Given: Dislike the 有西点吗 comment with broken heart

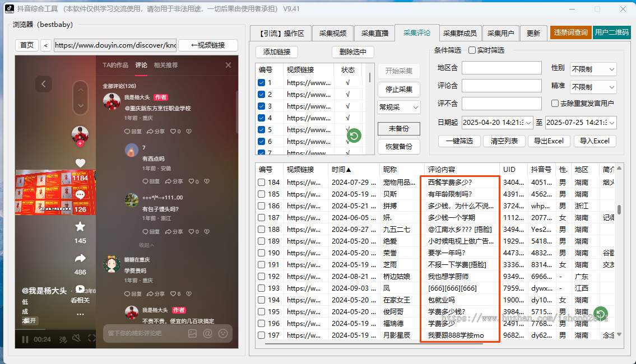Looking at the screenshot, I should [x=206, y=181].
